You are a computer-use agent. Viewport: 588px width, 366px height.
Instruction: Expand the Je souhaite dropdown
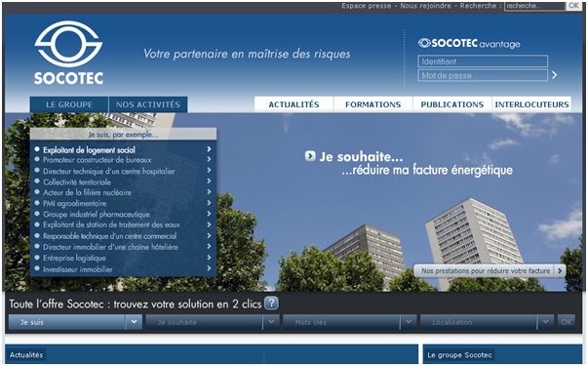271,322
